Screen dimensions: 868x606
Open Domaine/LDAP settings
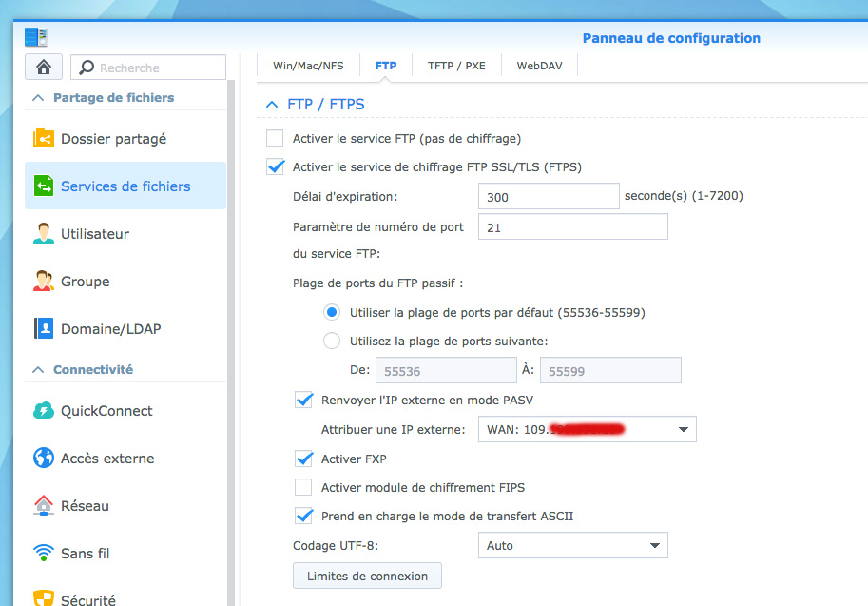(x=110, y=329)
